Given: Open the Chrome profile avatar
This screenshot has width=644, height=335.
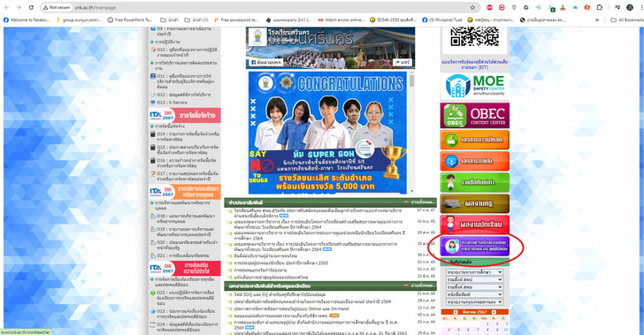Looking at the screenshot, I should coord(630,7).
